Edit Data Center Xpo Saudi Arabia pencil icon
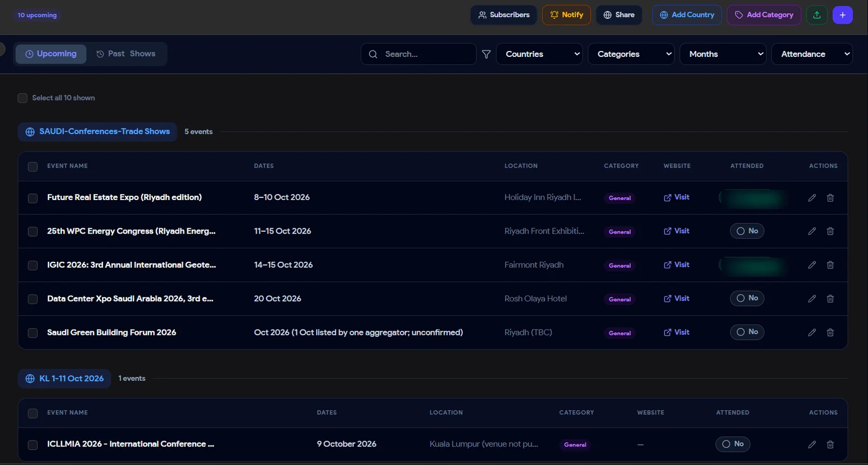This screenshot has width=868, height=465. coord(812,299)
